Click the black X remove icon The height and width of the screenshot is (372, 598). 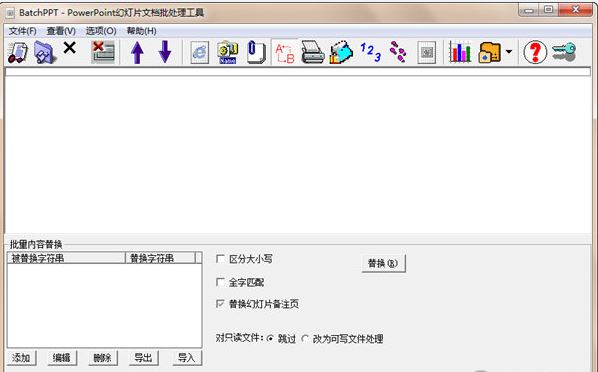[69, 48]
